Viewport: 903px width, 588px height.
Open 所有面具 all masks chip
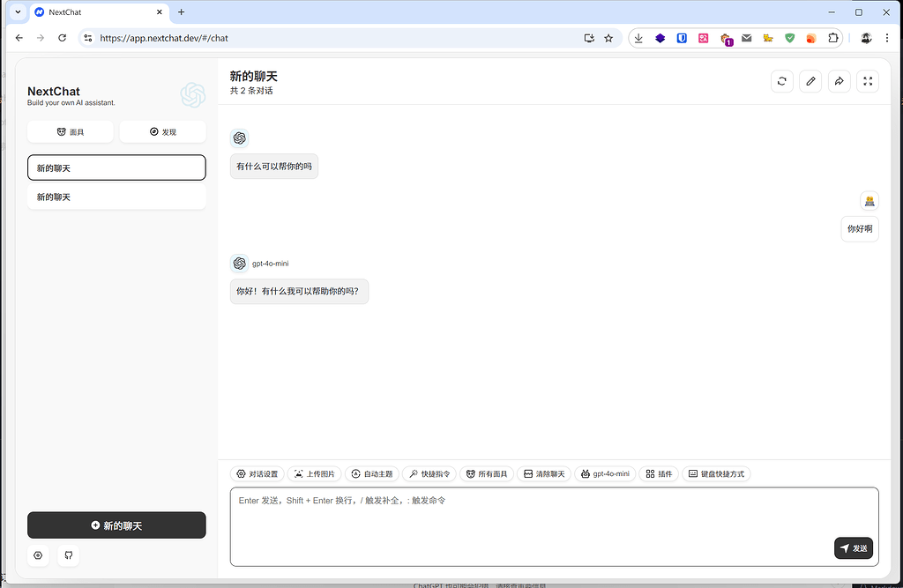[x=487, y=474]
